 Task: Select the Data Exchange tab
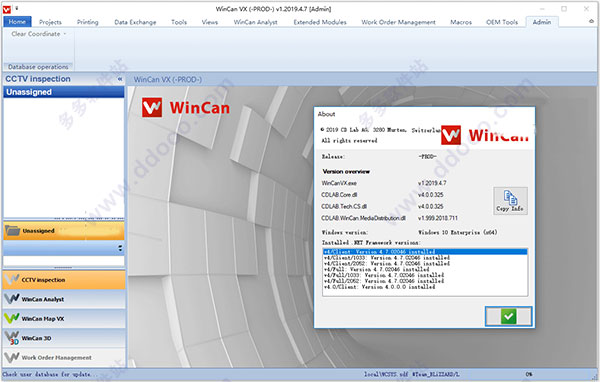pos(135,22)
